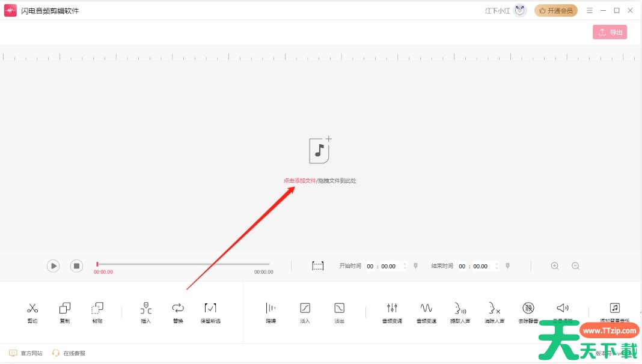Open the Audio Speed (音频变速) tool
Image resolution: width=642 pixels, height=364 pixels.
(x=426, y=308)
